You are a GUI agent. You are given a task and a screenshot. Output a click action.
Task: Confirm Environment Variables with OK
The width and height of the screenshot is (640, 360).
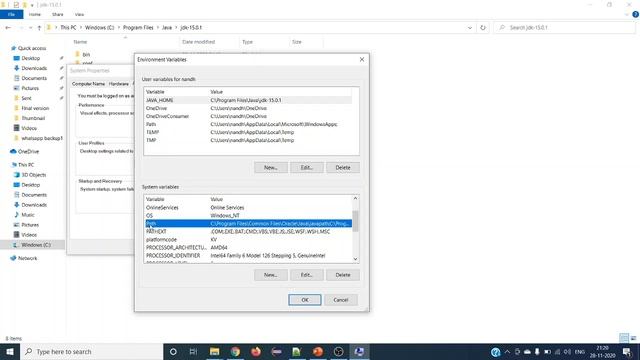304,300
